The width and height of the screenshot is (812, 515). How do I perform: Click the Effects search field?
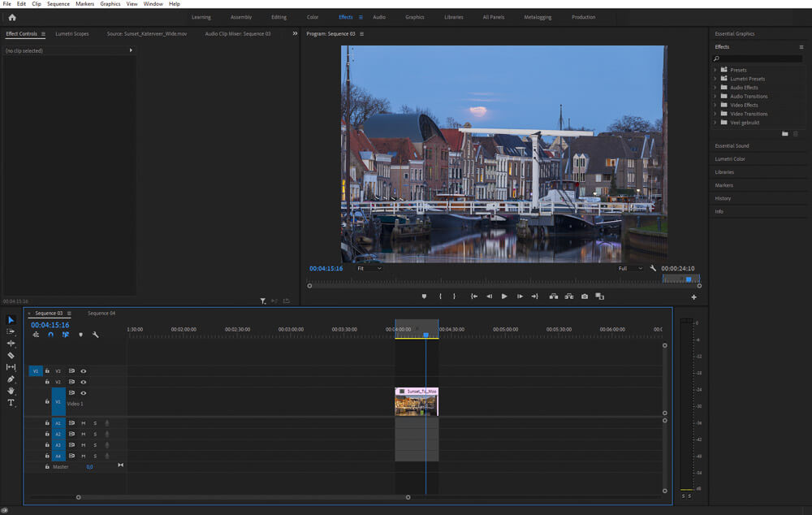tap(759, 58)
